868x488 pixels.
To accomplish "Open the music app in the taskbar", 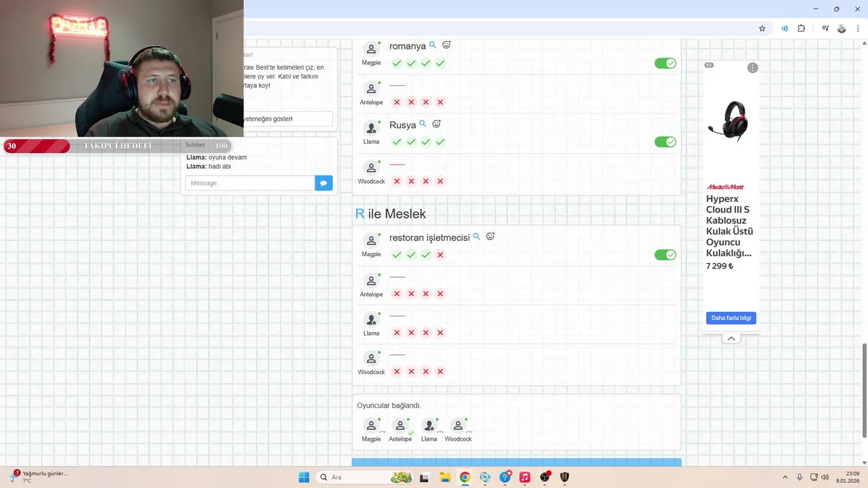I will (x=524, y=477).
